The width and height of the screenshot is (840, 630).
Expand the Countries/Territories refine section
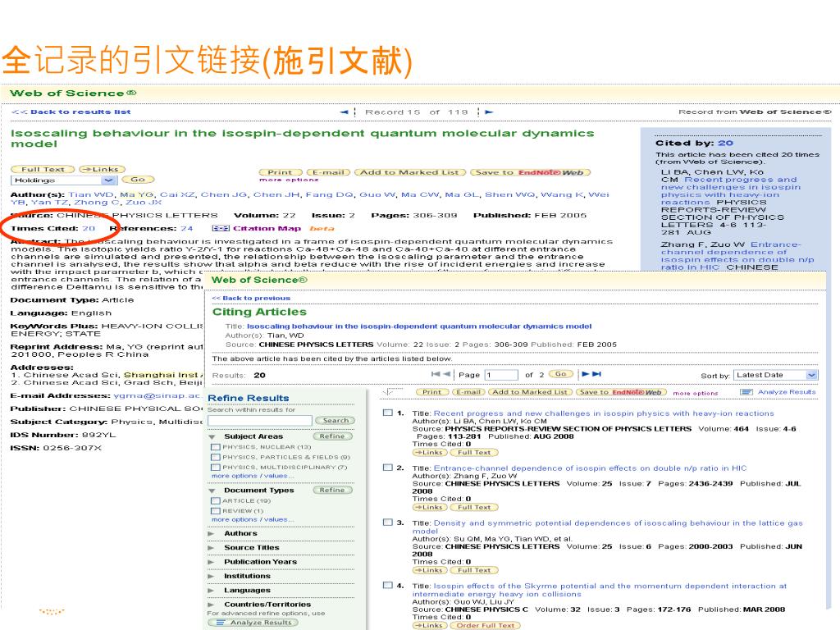(212, 605)
